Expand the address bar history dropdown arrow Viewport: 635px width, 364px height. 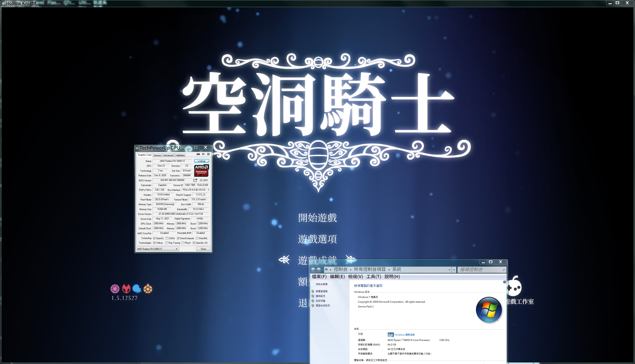pyautogui.click(x=449, y=270)
